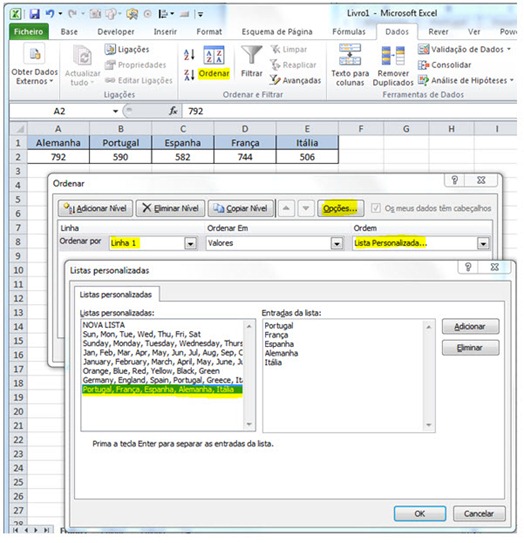Viewport: 524px width, 543px height.
Task: Expand the Valores Ordenar Em dropdown
Action: point(337,243)
